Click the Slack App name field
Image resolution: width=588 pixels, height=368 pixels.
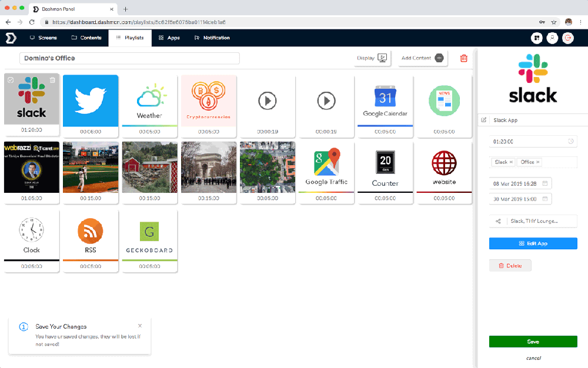[x=539, y=120]
